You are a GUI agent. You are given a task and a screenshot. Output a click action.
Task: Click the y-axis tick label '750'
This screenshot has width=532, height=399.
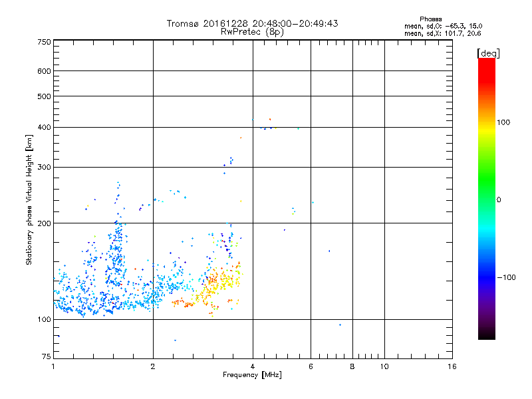44,42
